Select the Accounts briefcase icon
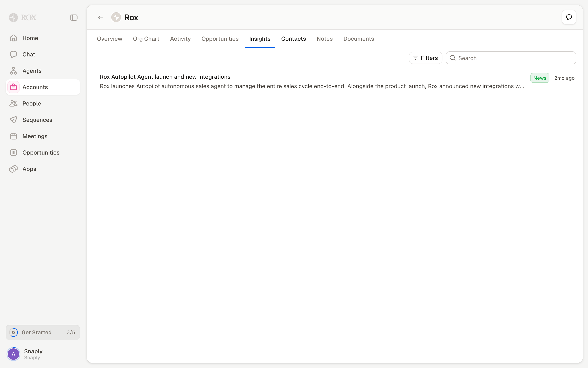This screenshot has width=588, height=368. pyautogui.click(x=14, y=87)
